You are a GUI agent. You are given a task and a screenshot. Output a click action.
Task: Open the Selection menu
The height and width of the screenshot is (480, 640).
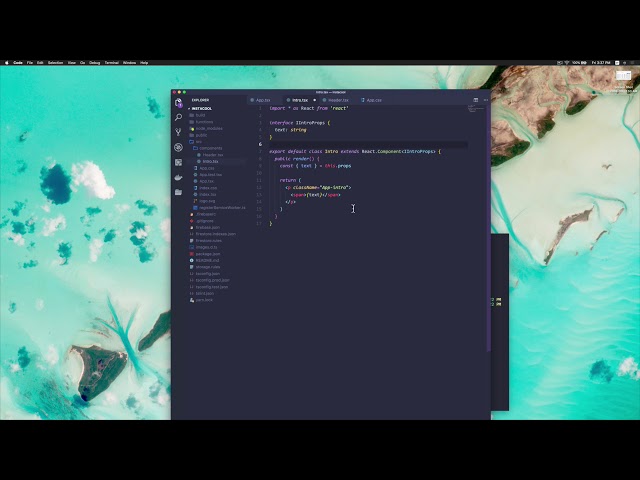[56, 63]
